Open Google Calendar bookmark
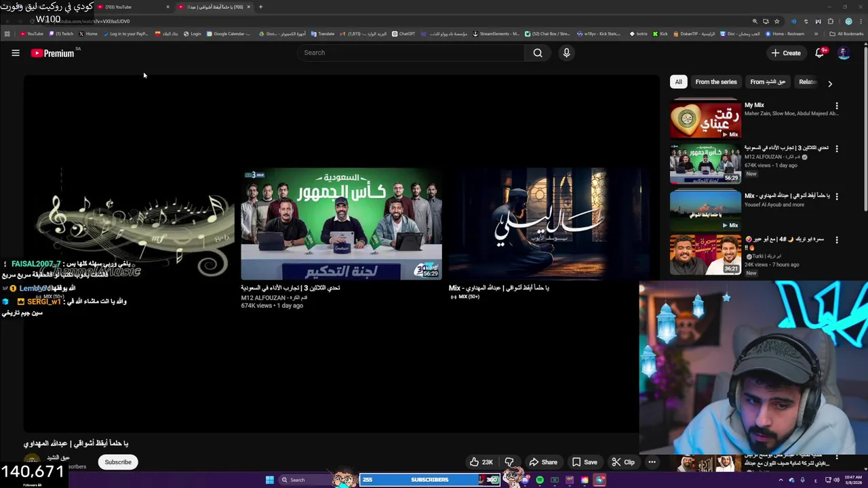This screenshot has height=488, width=868. (x=229, y=34)
